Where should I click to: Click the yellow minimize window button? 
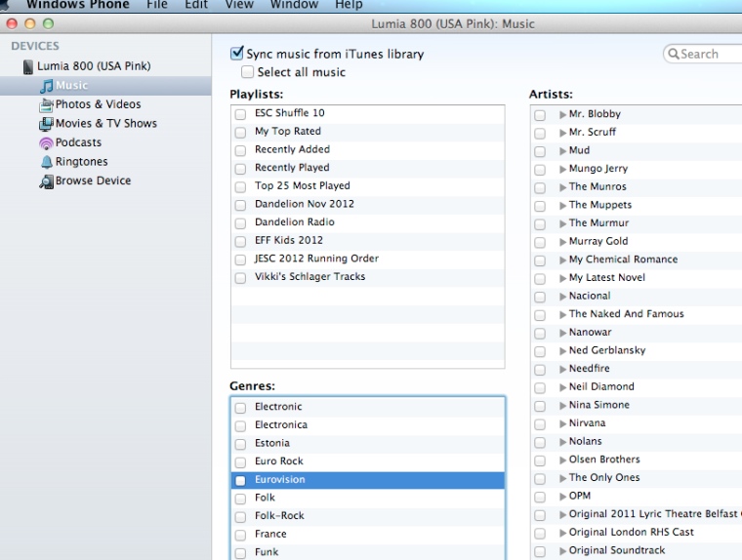coord(30,23)
